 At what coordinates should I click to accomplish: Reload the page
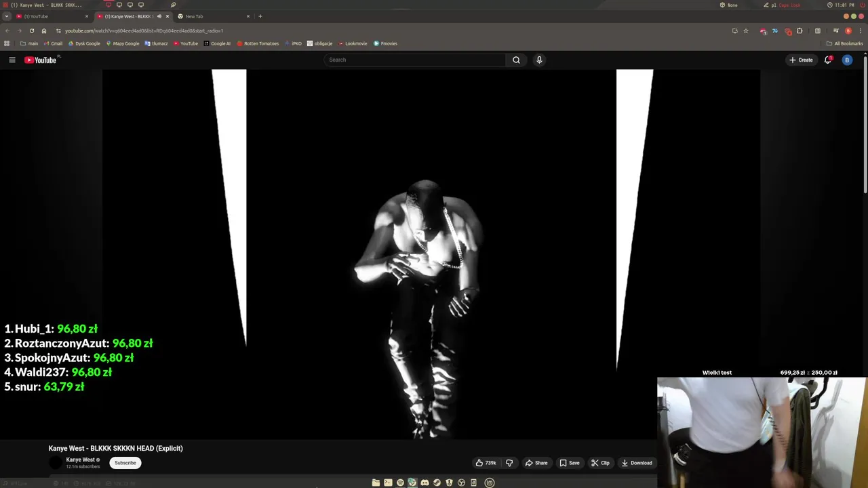tap(31, 30)
